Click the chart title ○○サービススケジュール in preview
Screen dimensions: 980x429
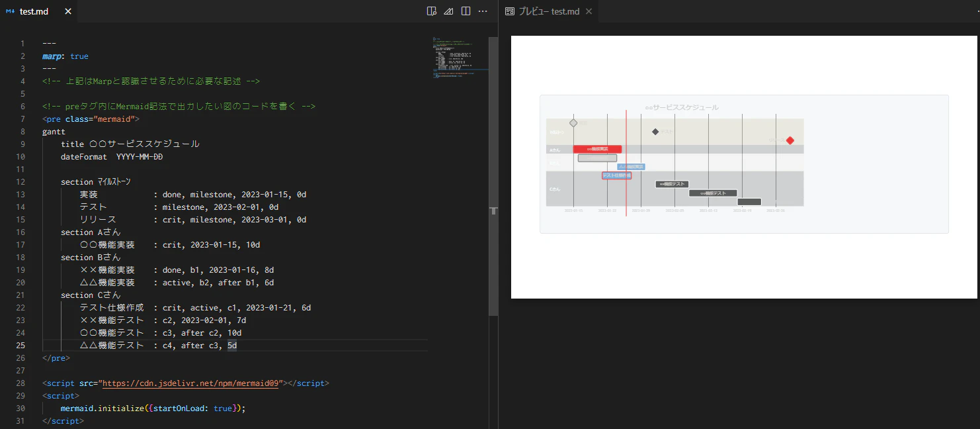tap(682, 107)
